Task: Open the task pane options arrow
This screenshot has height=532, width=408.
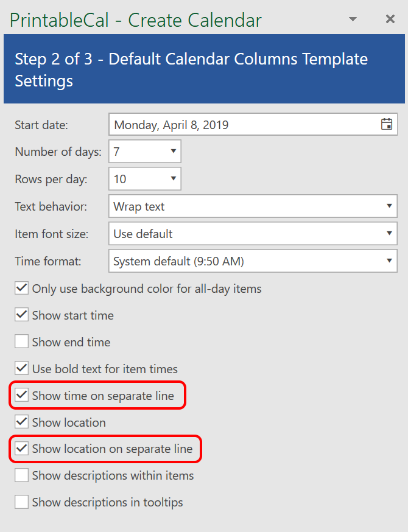Action: click(x=353, y=19)
